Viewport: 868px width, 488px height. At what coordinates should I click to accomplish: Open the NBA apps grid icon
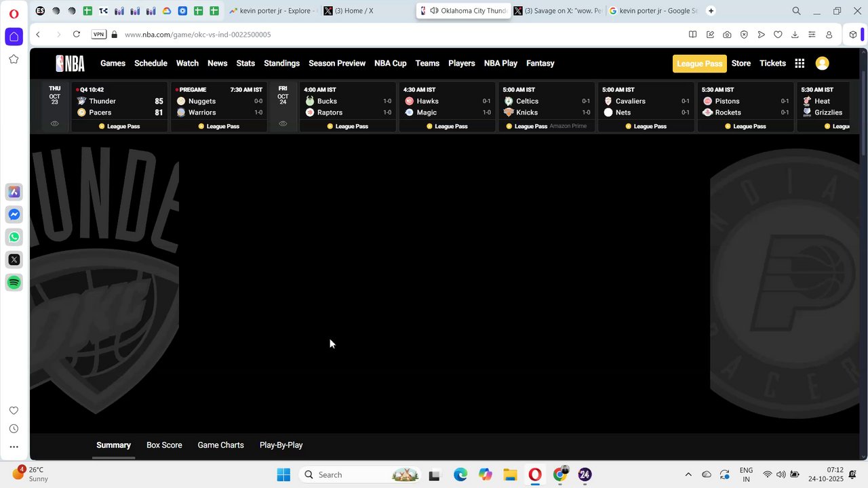pos(800,63)
